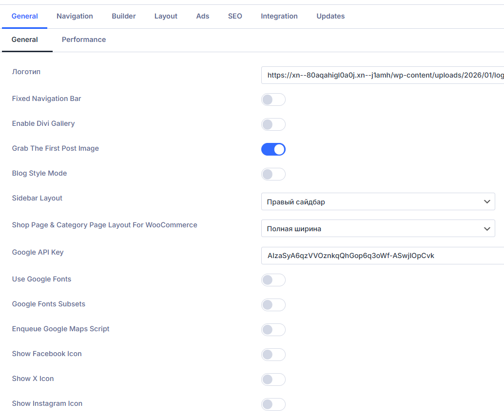This screenshot has height=420, width=504.
Task: Enable Show Facebook Icon toggle
Action: point(273,355)
